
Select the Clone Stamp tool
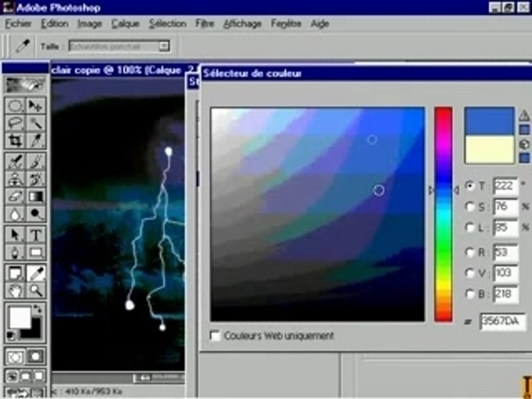(14, 179)
